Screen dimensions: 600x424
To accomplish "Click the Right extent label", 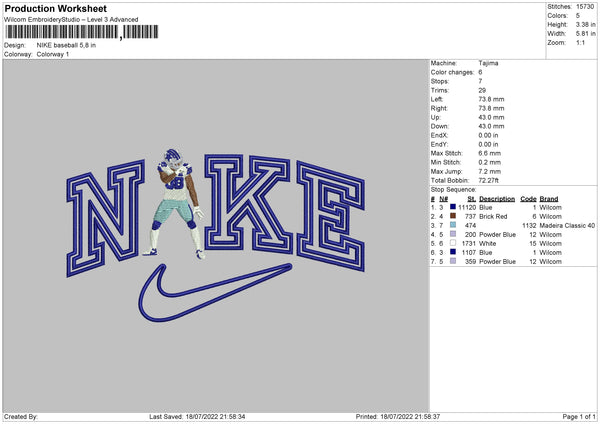I will tap(439, 108).
